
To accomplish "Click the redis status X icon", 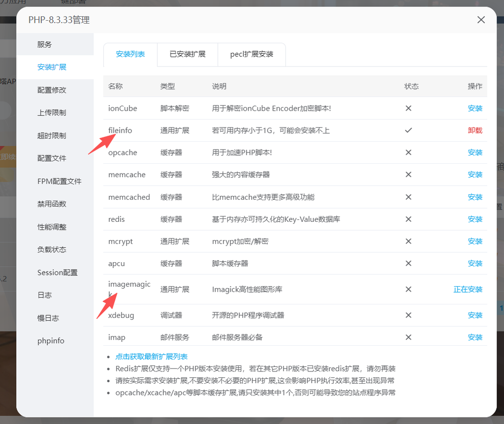I will pyautogui.click(x=409, y=219).
